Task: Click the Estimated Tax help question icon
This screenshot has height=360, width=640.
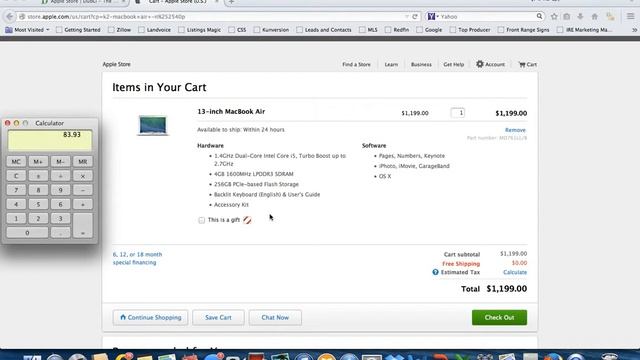Action: [436, 272]
